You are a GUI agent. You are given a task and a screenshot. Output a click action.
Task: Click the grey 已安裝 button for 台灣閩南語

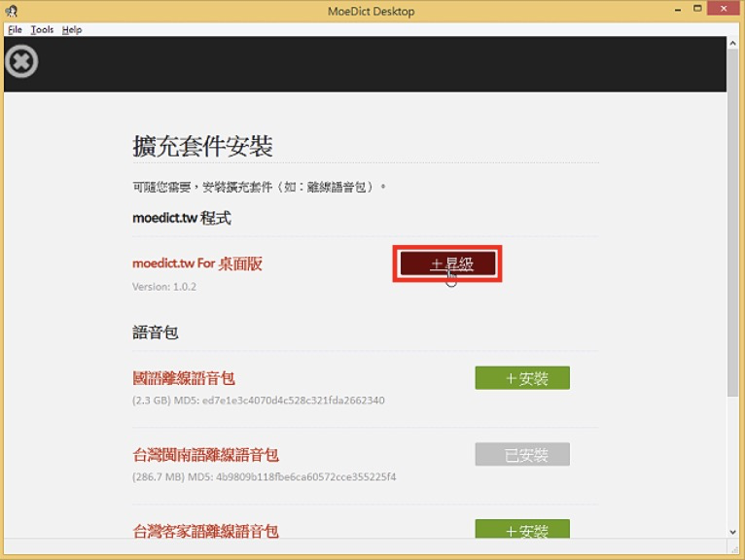pyautogui.click(x=522, y=454)
